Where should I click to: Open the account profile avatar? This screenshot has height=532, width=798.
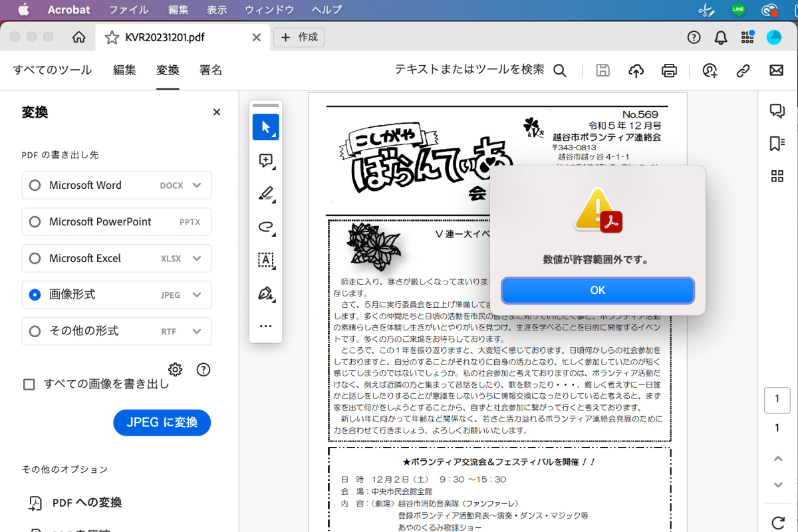(774, 37)
